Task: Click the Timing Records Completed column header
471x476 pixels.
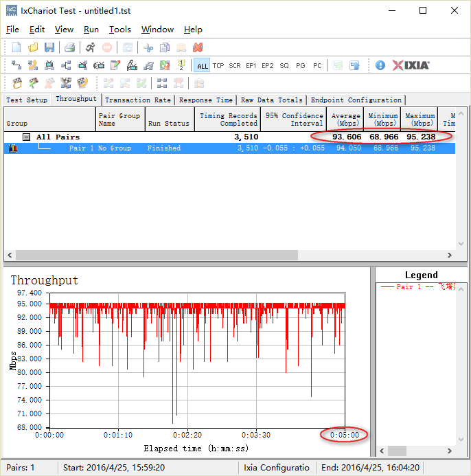Action: 228,120
